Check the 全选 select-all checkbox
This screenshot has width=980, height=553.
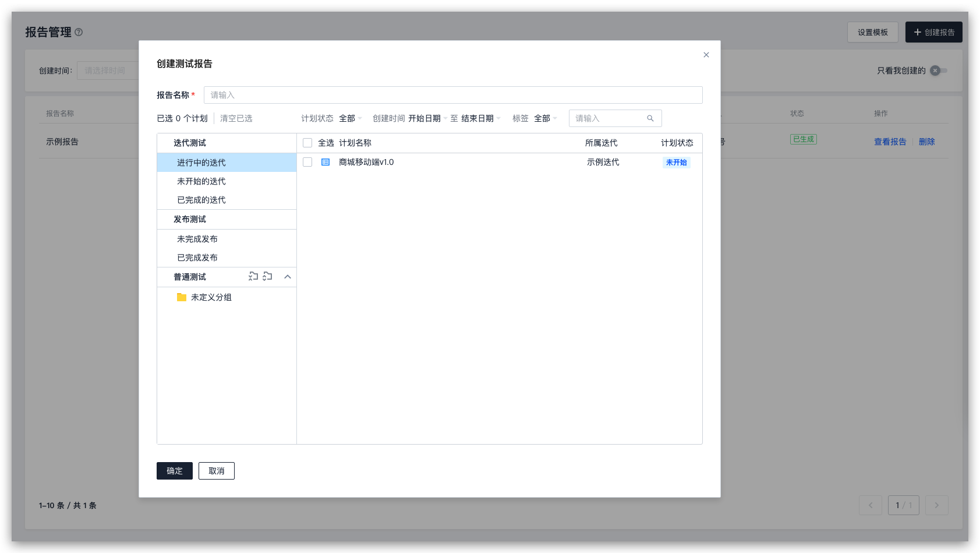pyautogui.click(x=307, y=143)
